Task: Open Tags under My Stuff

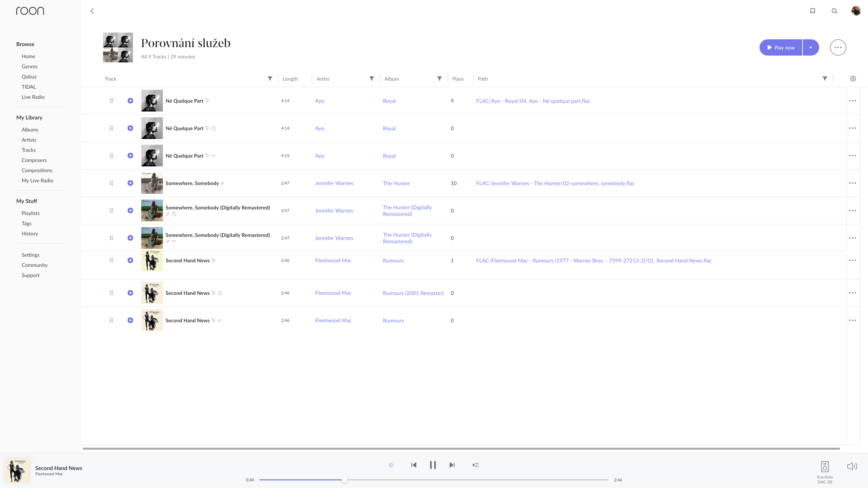Action: [x=26, y=223]
